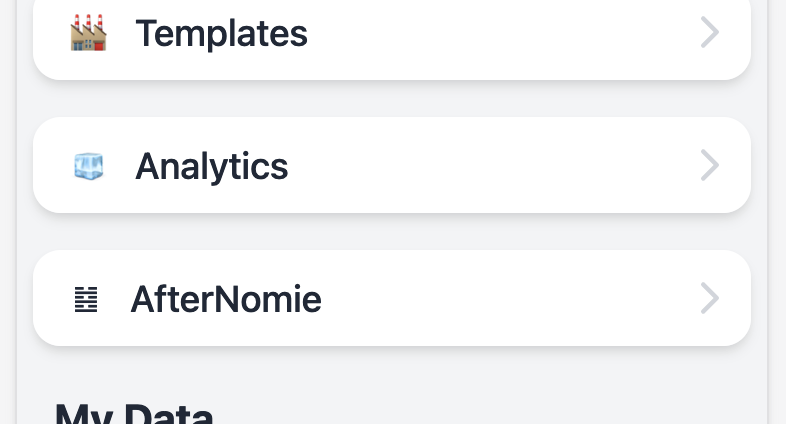Open Templates via its right chevron
This screenshot has height=424, width=786.
(710, 33)
